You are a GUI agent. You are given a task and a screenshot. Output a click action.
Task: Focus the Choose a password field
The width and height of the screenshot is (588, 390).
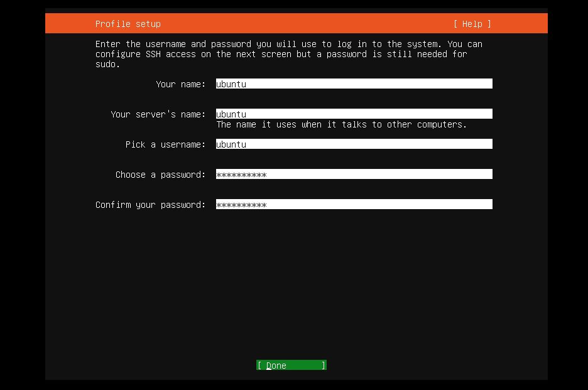point(354,174)
